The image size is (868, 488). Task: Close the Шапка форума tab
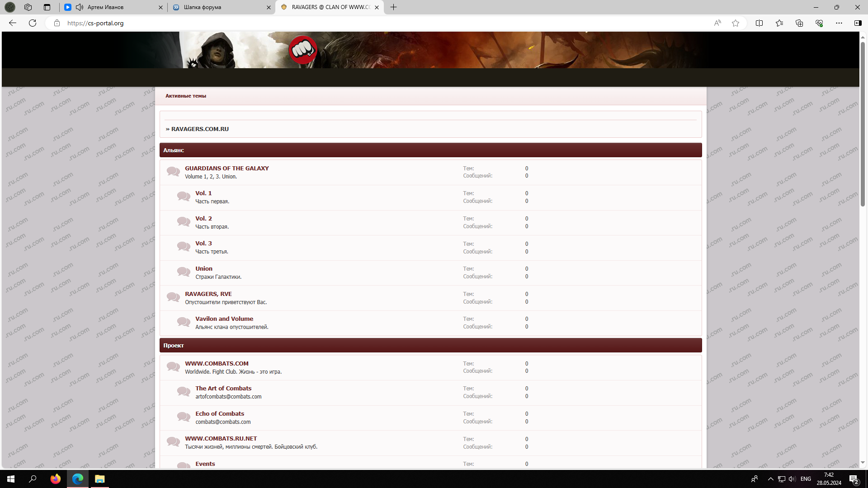pos(269,7)
